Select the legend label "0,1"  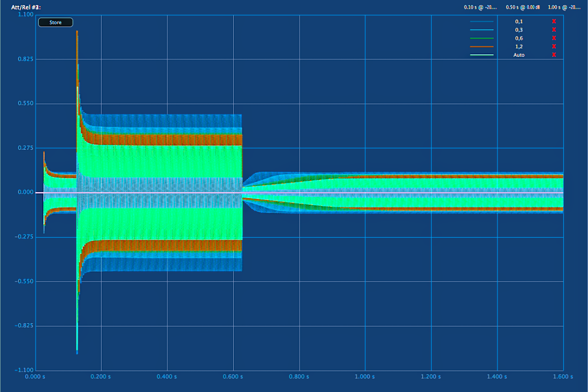tap(519, 22)
